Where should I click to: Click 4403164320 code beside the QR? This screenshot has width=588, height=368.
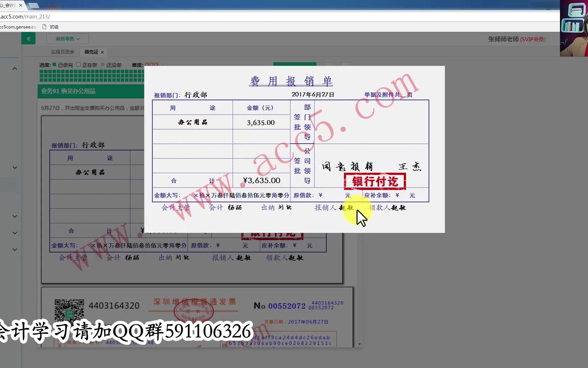pyautogui.click(x=114, y=306)
